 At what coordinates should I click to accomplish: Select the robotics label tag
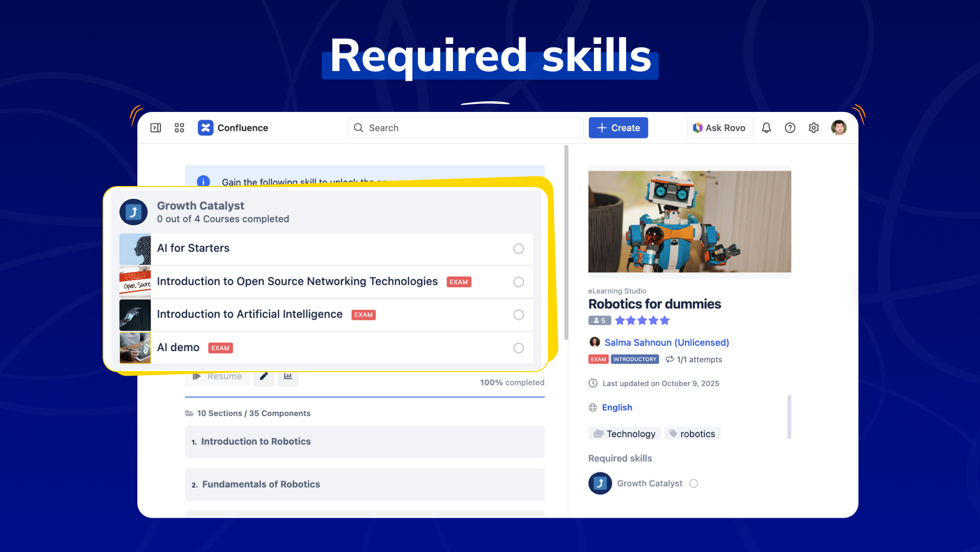(x=692, y=434)
